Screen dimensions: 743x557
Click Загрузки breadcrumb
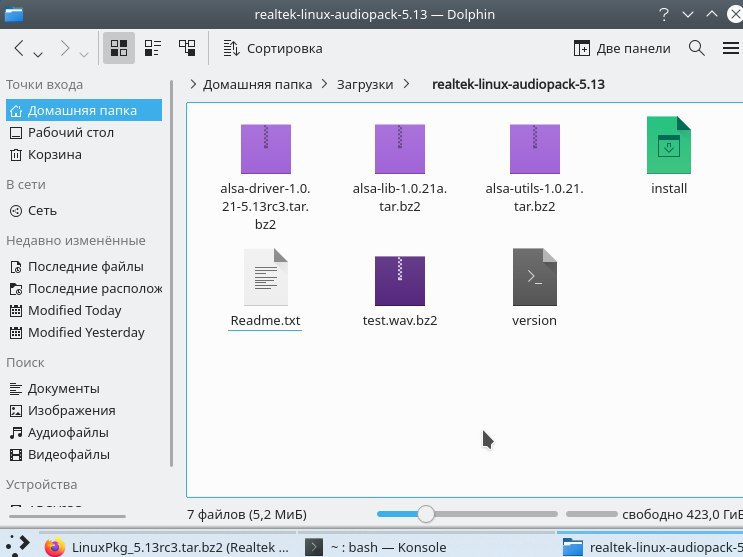pos(365,84)
